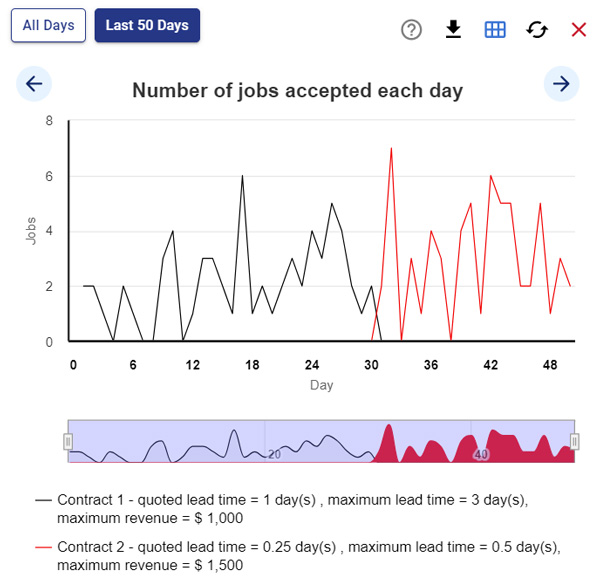Click the Contract 2 legend description text
This screenshot has height=588, width=600.
point(309,556)
